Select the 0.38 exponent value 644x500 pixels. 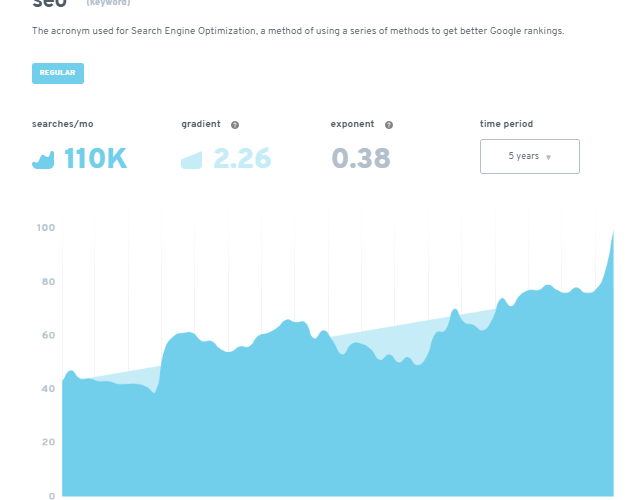click(361, 158)
